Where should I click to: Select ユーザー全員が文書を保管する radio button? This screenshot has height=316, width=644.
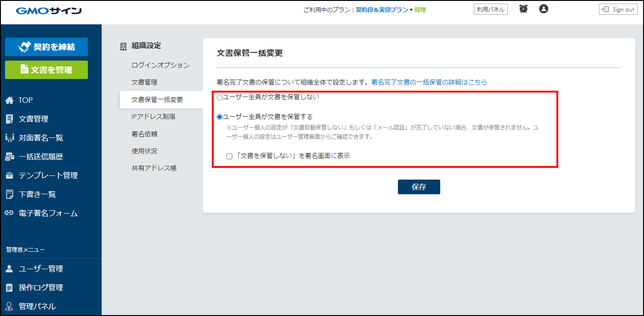[x=220, y=117]
